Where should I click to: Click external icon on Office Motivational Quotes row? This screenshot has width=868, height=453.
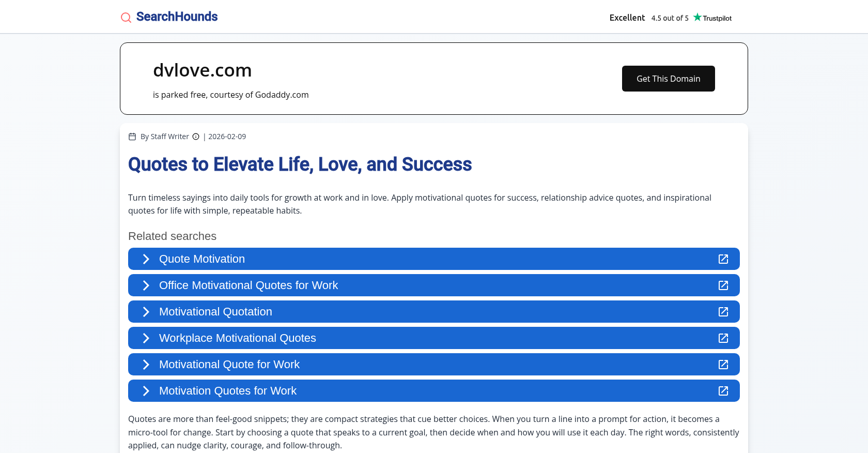click(x=723, y=285)
